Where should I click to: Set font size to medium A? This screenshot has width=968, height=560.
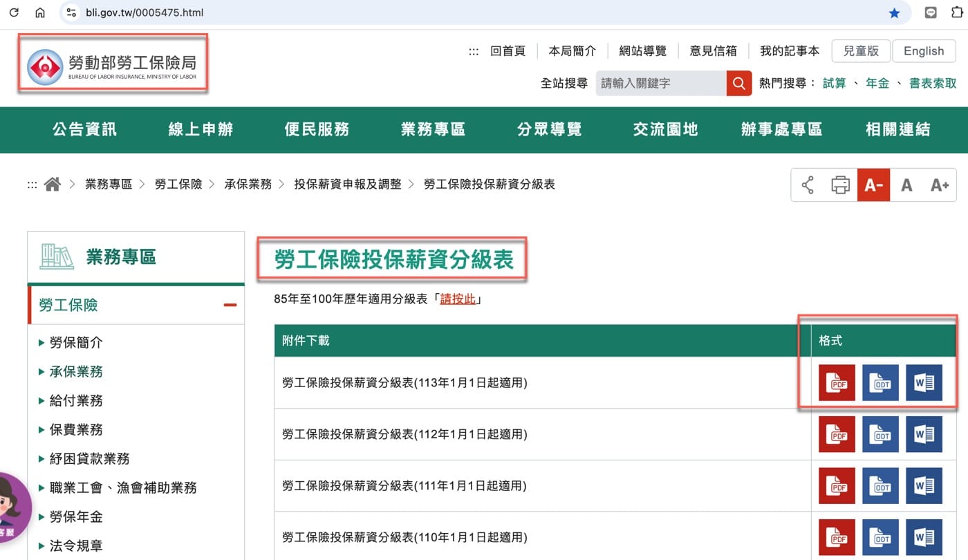pyautogui.click(x=906, y=185)
